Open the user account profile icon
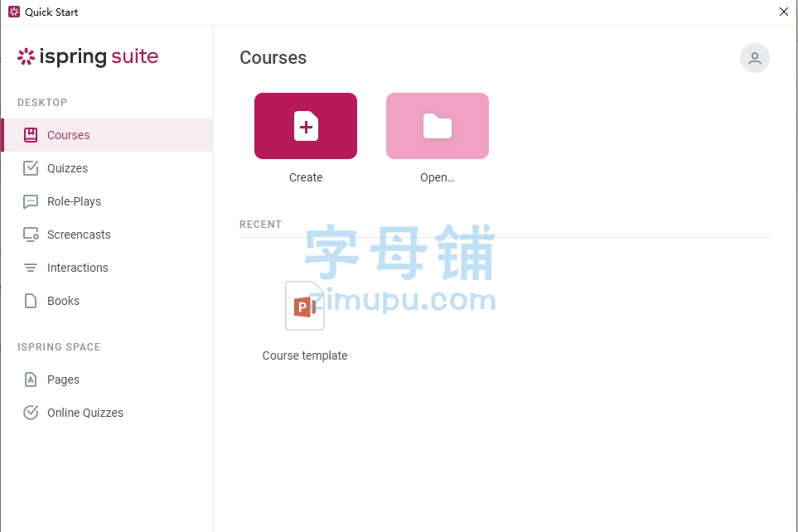798x532 pixels. (755, 58)
